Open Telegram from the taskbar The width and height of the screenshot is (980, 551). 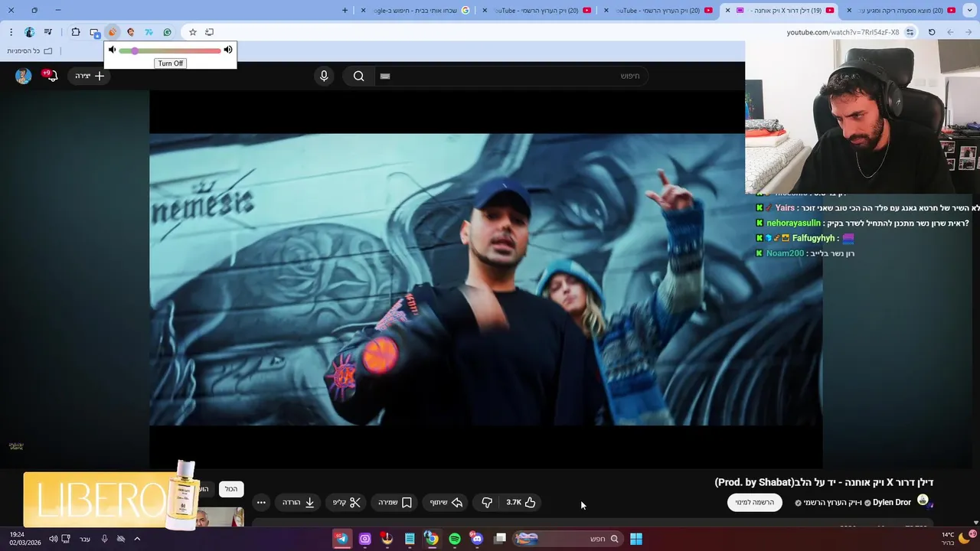(342, 539)
